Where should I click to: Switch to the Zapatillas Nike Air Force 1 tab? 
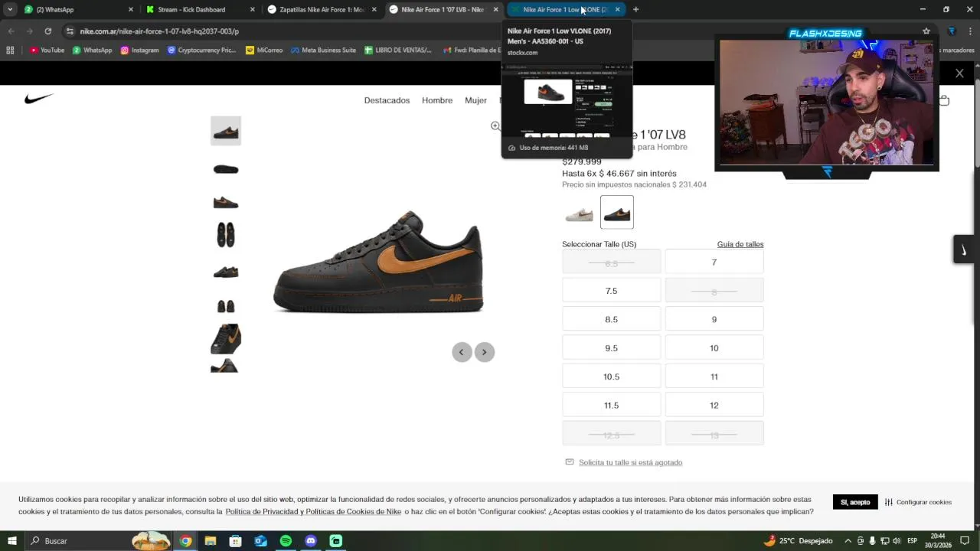tap(322, 9)
